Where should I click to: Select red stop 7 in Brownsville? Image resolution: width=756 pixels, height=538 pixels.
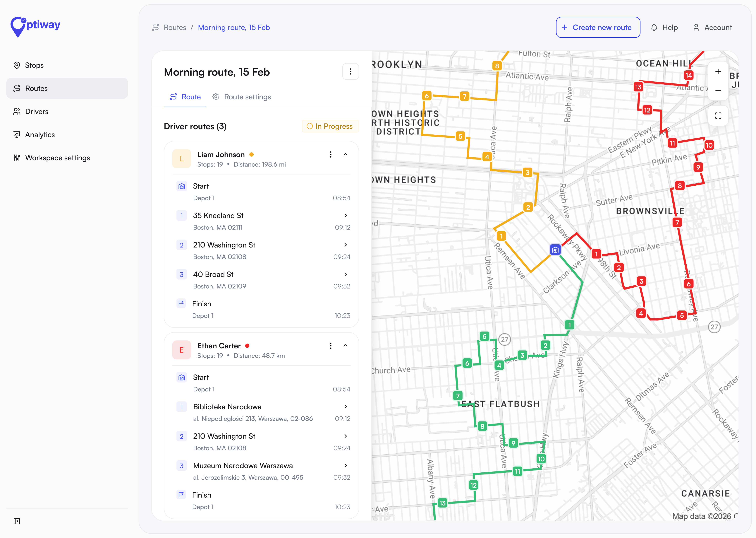point(677,223)
